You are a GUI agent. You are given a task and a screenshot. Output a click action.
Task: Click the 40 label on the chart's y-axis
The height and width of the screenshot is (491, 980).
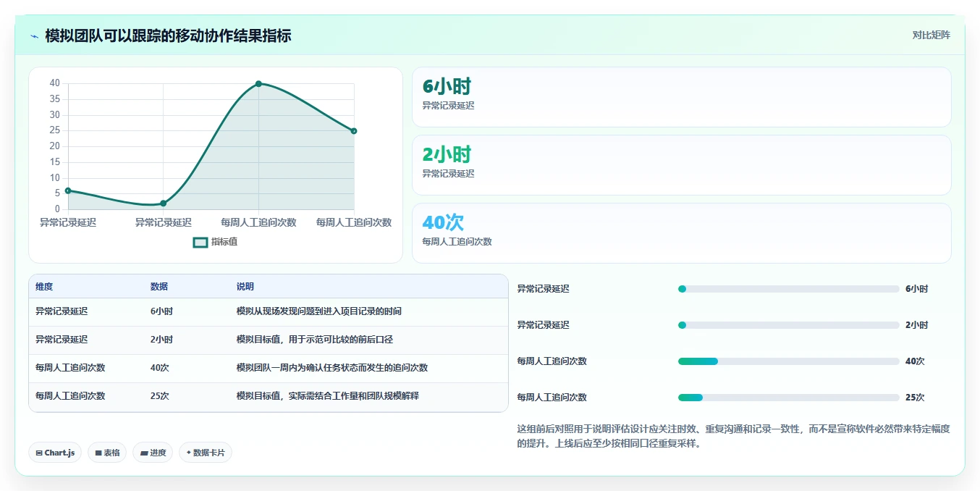[55, 83]
